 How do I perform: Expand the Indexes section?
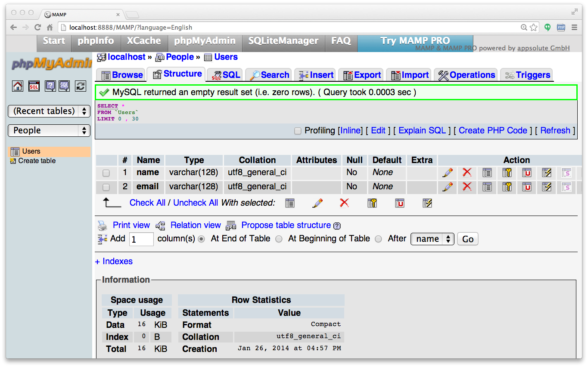coord(114,261)
